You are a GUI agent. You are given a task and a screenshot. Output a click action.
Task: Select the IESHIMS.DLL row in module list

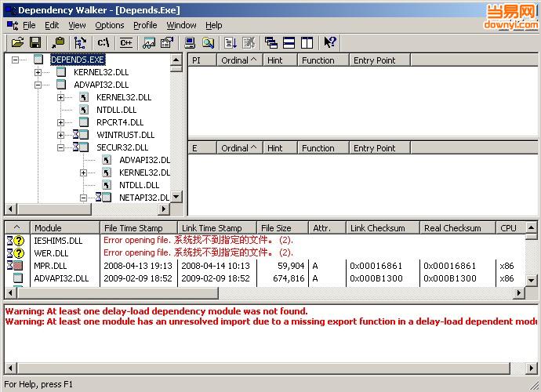click(x=58, y=241)
